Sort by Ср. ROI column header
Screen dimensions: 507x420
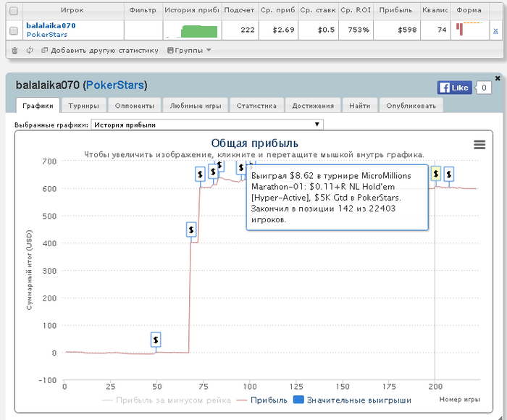pyautogui.click(x=356, y=10)
